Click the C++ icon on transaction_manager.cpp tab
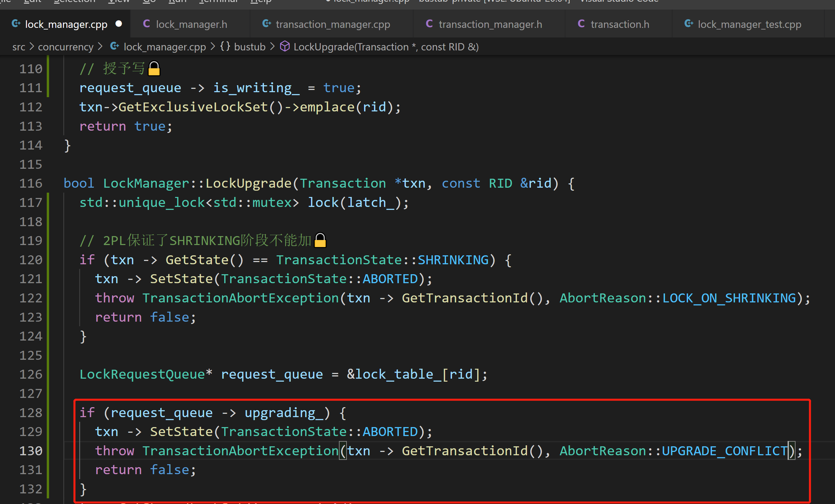This screenshot has width=835, height=504. coord(267,24)
